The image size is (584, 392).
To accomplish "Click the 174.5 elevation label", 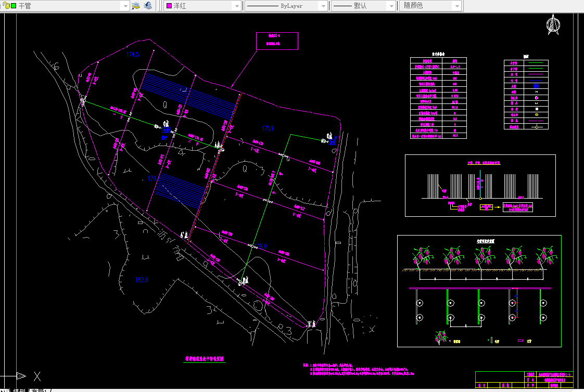I will (133, 54).
